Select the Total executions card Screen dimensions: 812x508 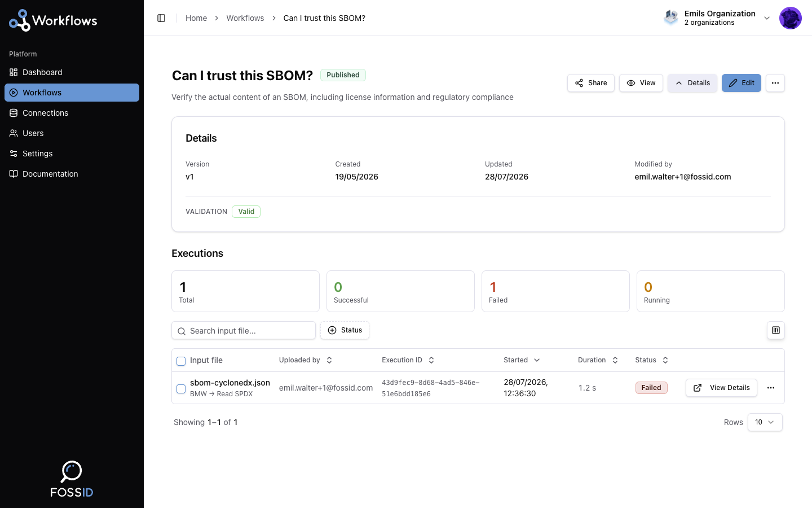(x=245, y=291)
